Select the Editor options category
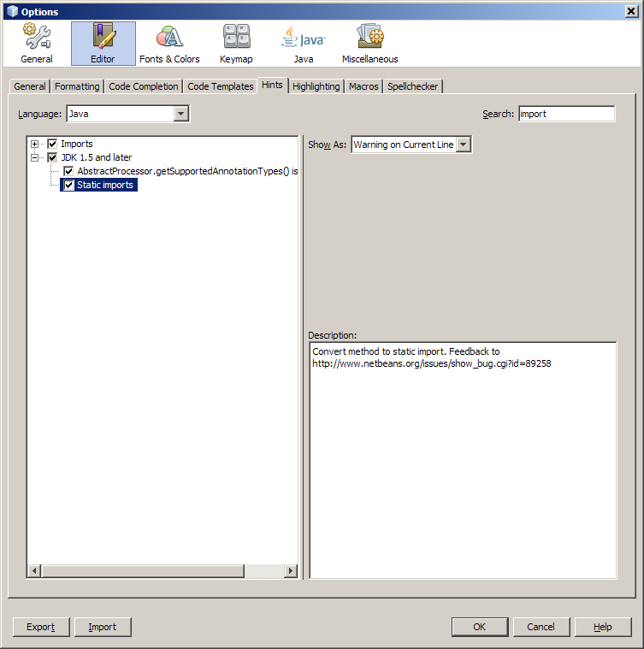 point(103,44)
